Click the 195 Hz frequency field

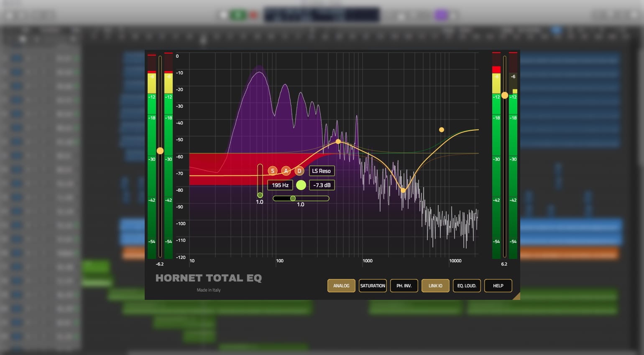click(280, 185)
